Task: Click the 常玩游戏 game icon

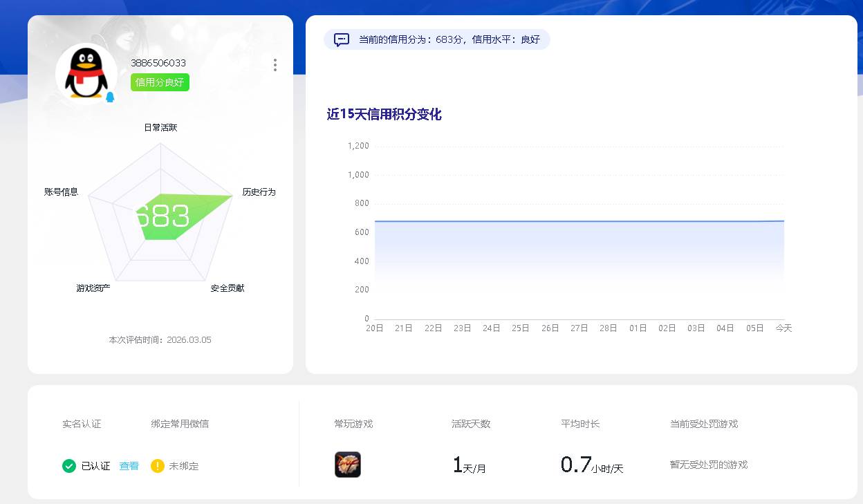Action: [x=348, y=465]
